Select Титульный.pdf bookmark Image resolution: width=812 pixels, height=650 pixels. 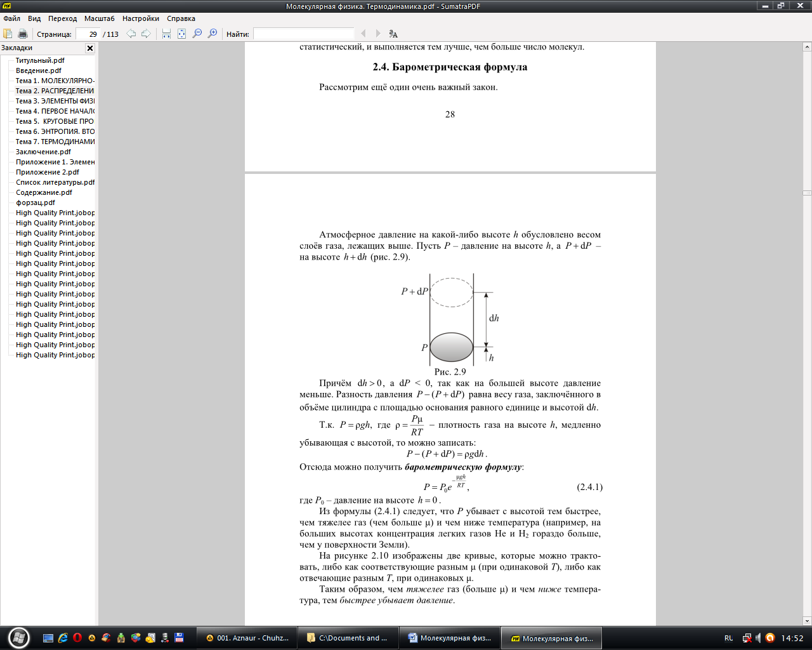40,60
